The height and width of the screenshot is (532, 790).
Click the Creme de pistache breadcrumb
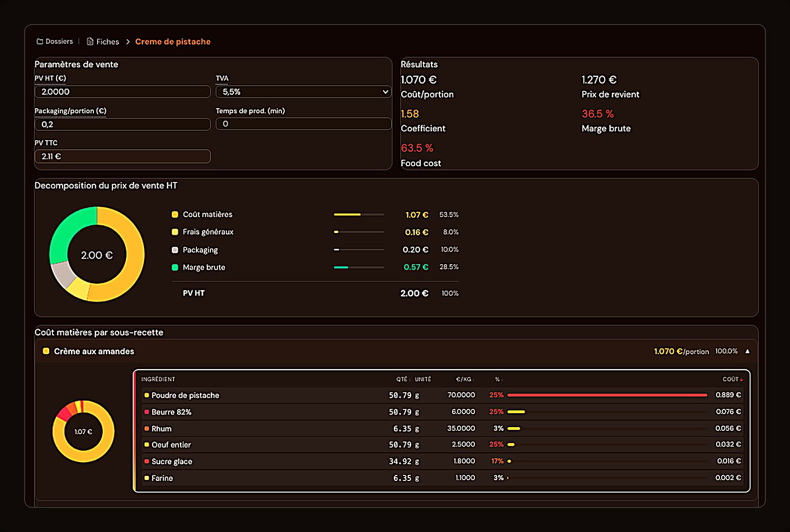(173, 42)
